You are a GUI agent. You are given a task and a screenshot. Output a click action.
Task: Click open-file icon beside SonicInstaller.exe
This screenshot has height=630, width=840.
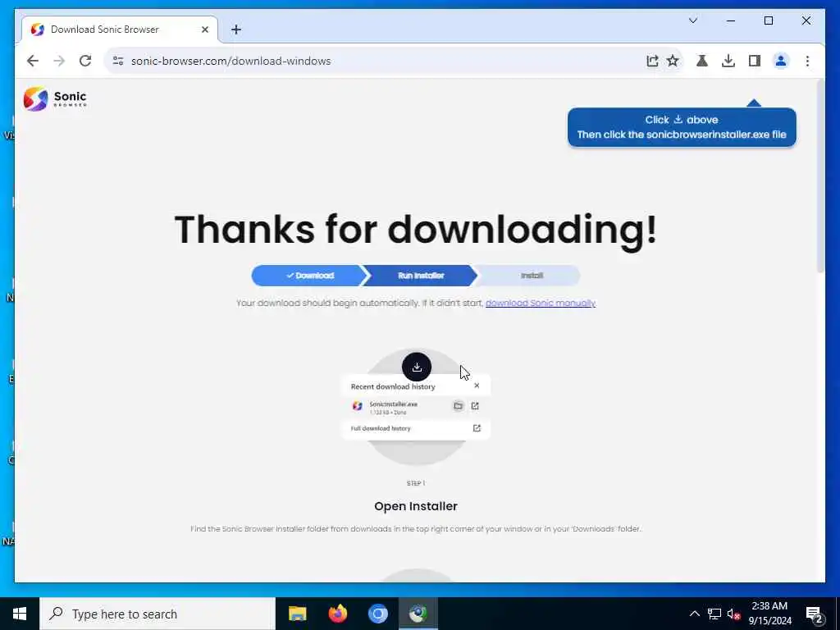click(x=475, y=406)
